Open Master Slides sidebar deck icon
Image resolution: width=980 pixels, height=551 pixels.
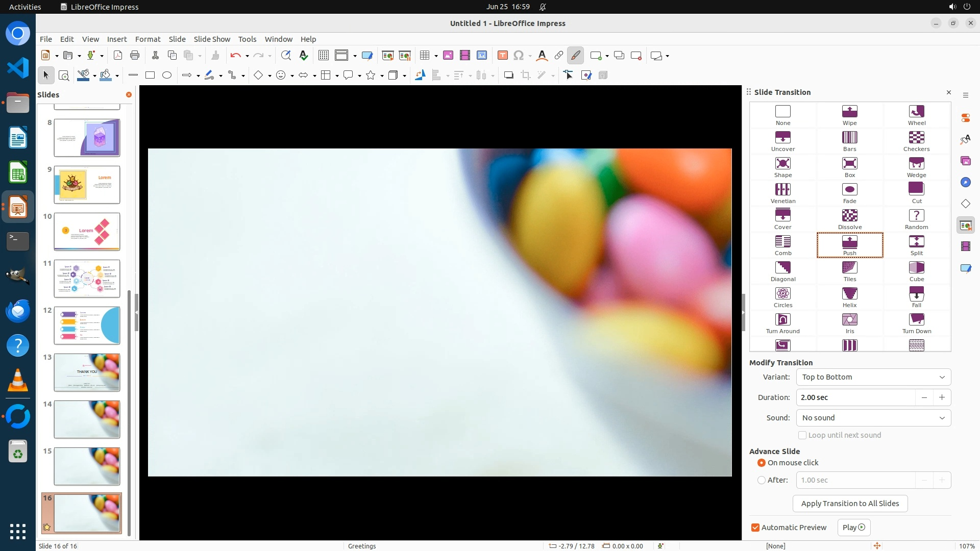(965, 268)
